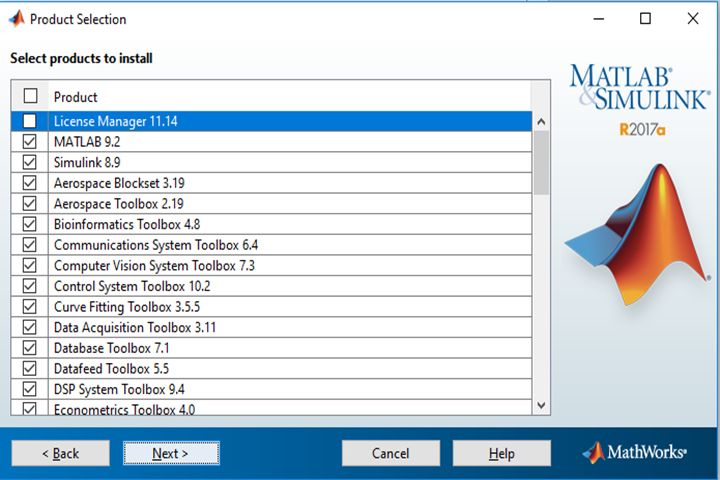Viewport: 720px width, 480px height.
Task: Uncheck the Curve Fitting Toolbox 3.5.5 checkbox
Action: pos(29,306)
